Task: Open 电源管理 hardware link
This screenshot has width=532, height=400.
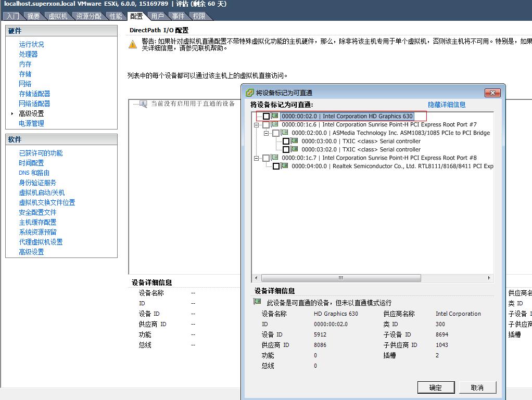Action: pos(32,123)
